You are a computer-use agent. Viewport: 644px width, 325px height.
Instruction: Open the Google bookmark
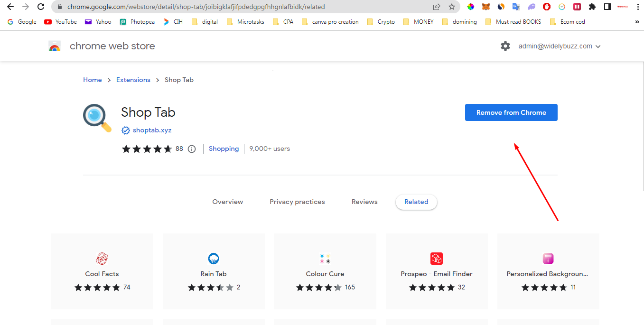[22, 22]
